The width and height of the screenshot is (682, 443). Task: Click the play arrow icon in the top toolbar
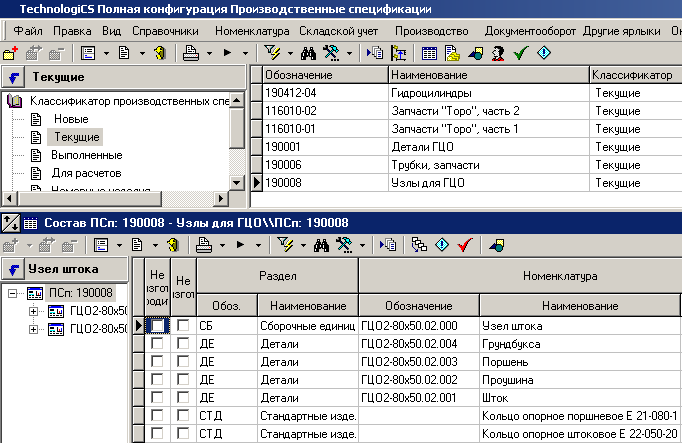click(x=227, y=53)
